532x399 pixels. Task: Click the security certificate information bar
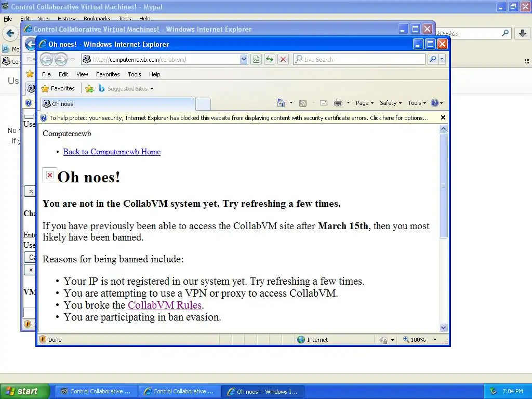pos(239,118)
